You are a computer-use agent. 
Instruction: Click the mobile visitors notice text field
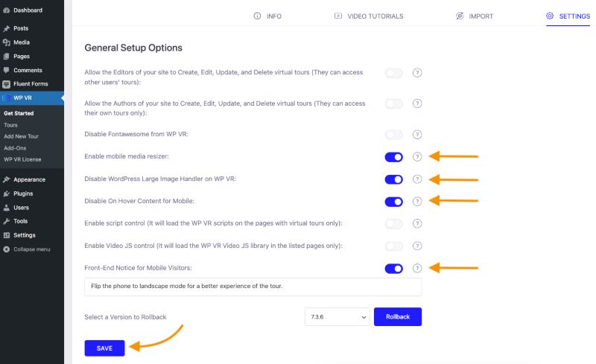[253, 287]
